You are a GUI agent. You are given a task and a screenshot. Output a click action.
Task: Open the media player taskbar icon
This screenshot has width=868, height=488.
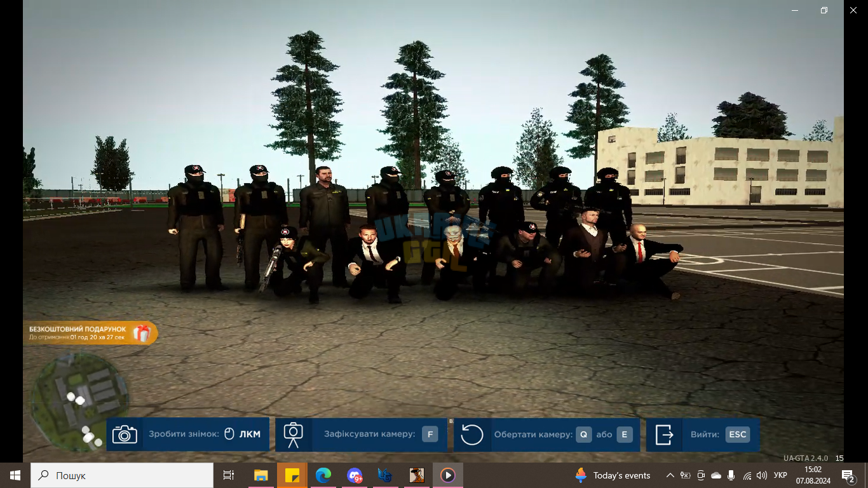coord(448,475)
